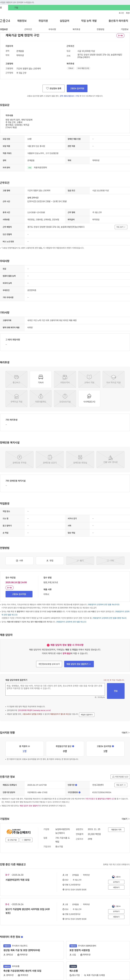Click the 거짓구인광고 신고 button
The width and height of the screenshot is (130, 980).
[120, 777]
